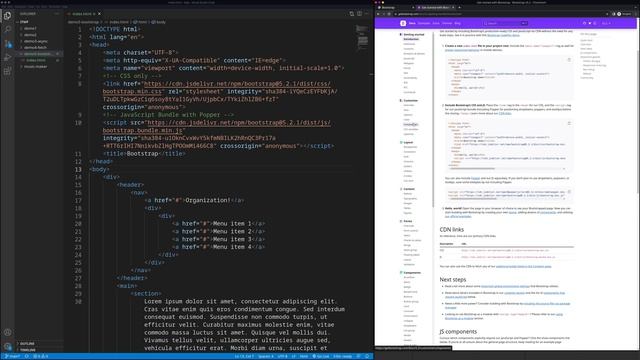Click the code block horizontal scrollbar in docs page
The width and height of the screenshot is (640, 360).
coord(473,169)
